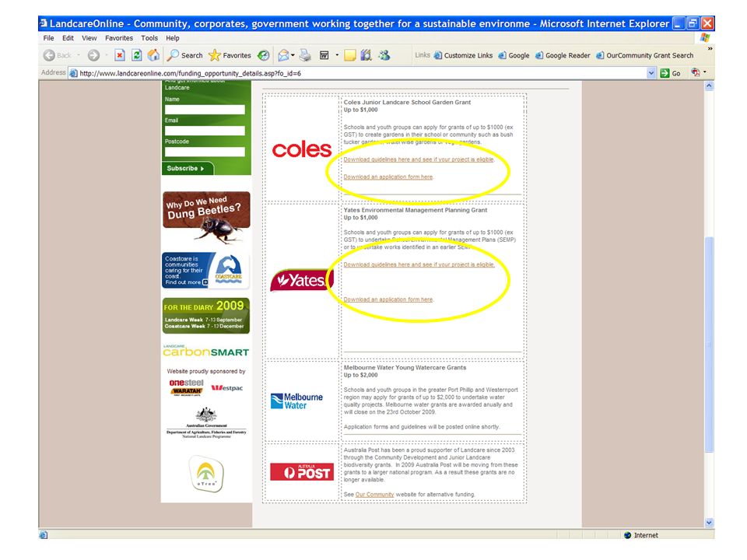Open the Tools menu

149,38
